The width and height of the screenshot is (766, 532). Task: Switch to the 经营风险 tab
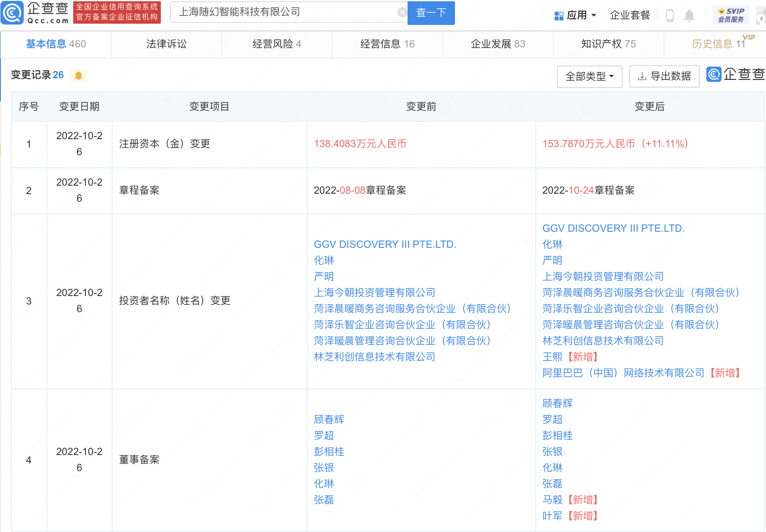(x=277, y=44)
